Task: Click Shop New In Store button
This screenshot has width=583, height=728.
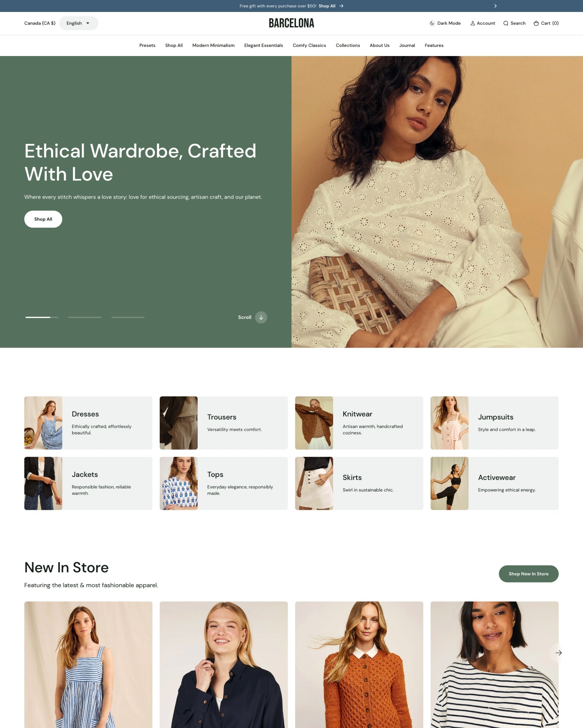Action: pyautogui.click(x=528, y=574)
